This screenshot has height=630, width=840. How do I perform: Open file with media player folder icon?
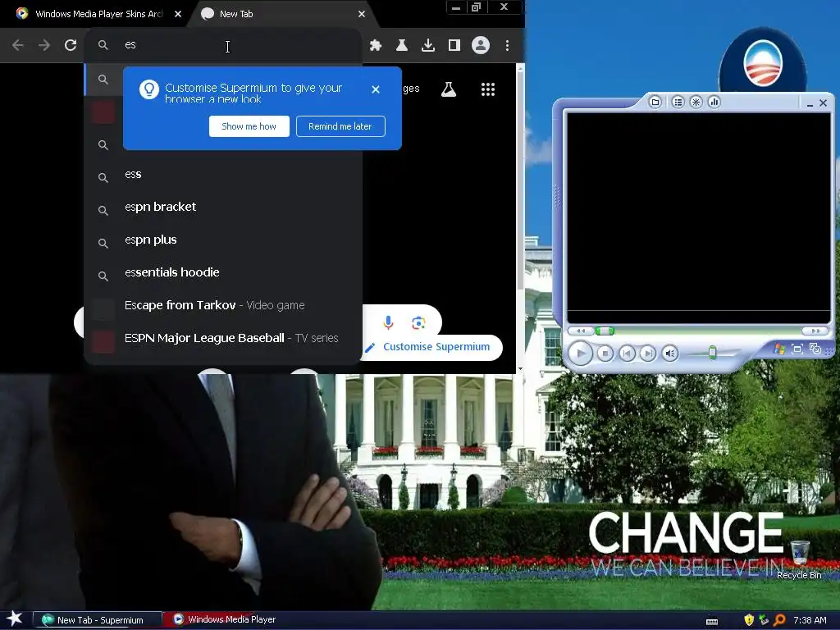click(655, 102)
